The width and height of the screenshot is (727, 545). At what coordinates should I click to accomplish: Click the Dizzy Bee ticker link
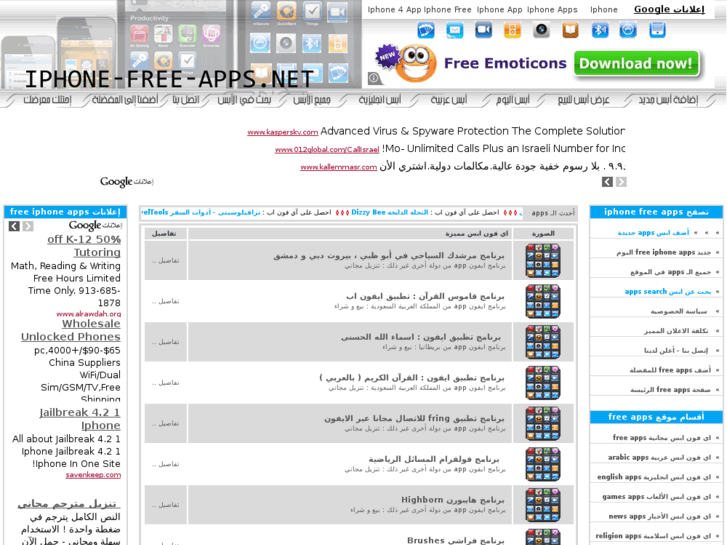(389, 212)
